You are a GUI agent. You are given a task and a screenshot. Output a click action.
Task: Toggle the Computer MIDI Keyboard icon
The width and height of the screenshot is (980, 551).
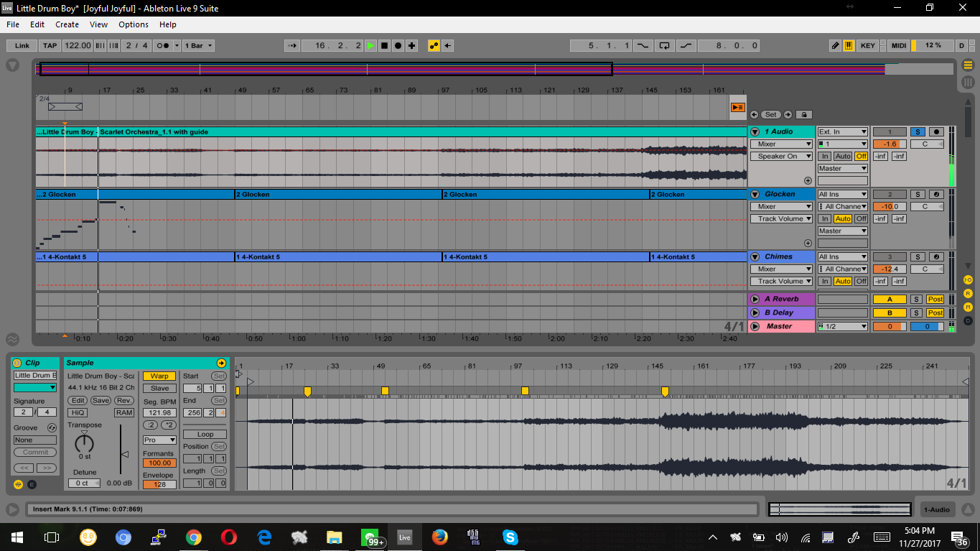849,45
